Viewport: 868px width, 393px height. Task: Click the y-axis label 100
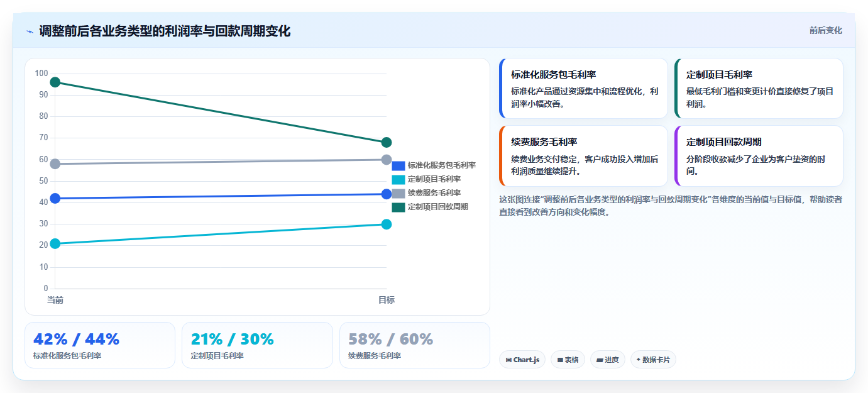(x=41, y=74)
